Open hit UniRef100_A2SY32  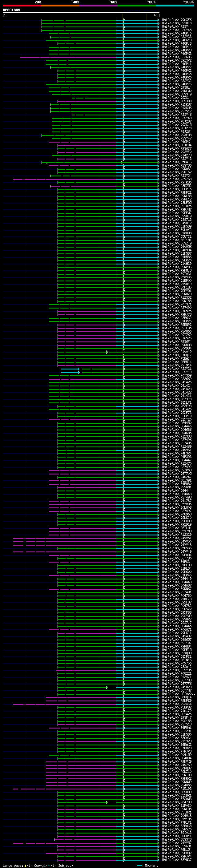177,81
